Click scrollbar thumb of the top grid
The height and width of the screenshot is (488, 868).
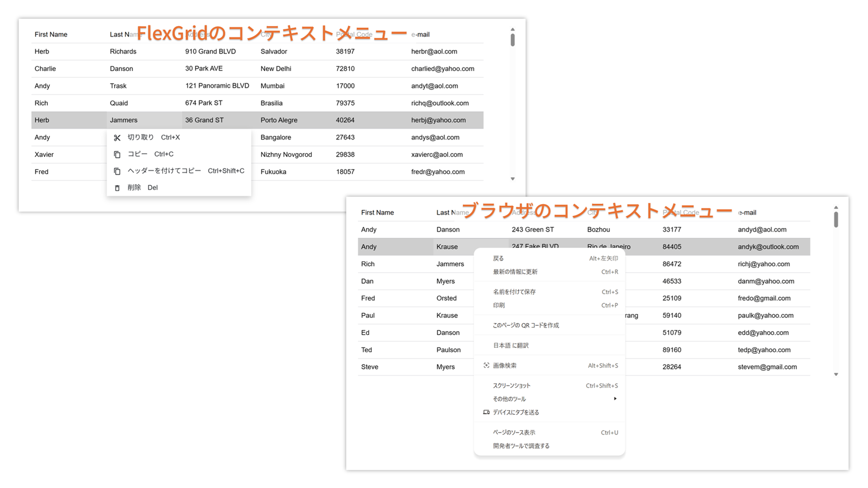point(512,40)
